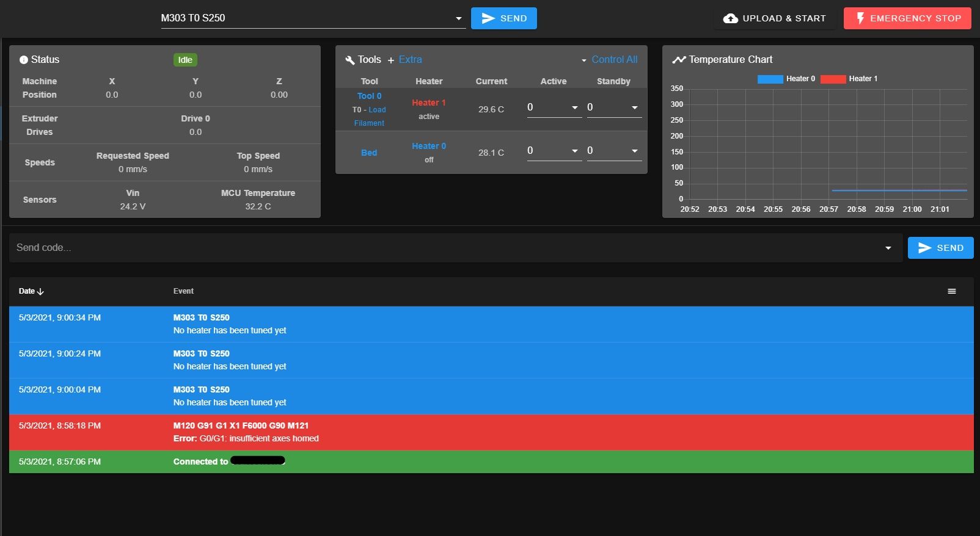Select the Tool 0 link
The image size is (980, 536).
[x=369, y=96]
